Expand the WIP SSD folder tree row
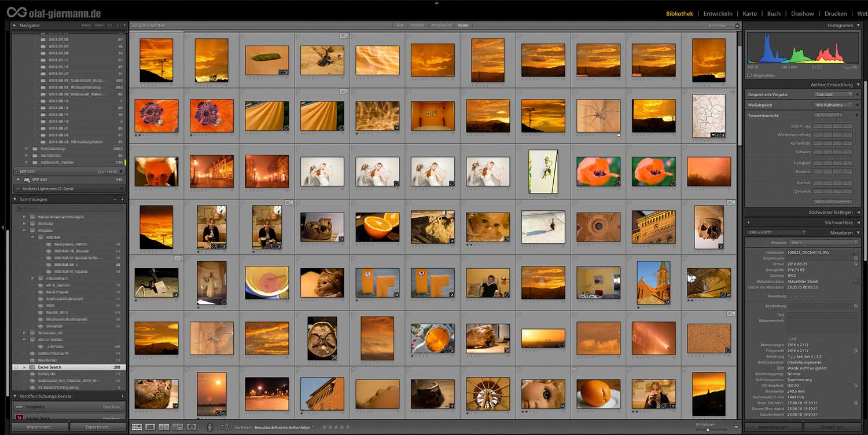 coord(19,180)
